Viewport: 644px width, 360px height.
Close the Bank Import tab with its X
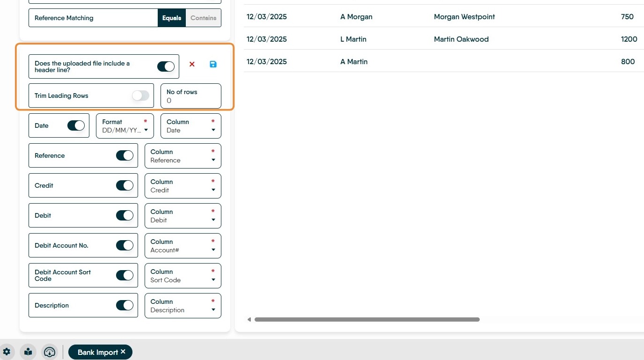[123, 352]
